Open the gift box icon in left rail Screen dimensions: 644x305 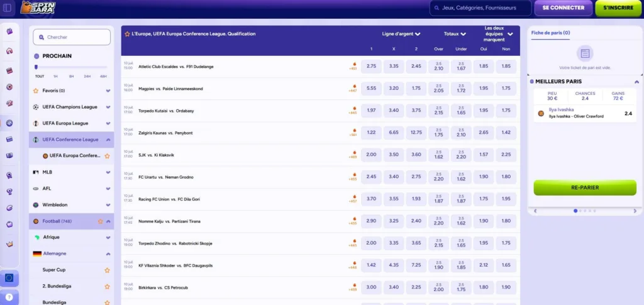[x=9, y=31]
